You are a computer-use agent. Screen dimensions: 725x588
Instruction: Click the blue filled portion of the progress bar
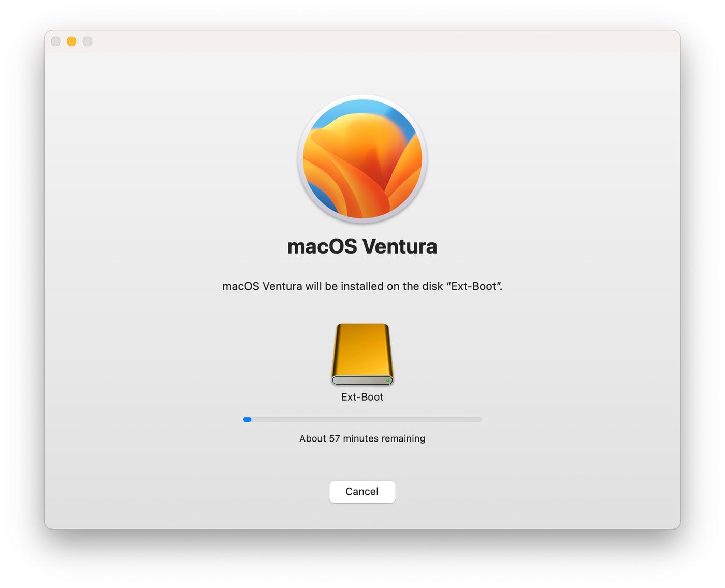click(x=247, y=419)
